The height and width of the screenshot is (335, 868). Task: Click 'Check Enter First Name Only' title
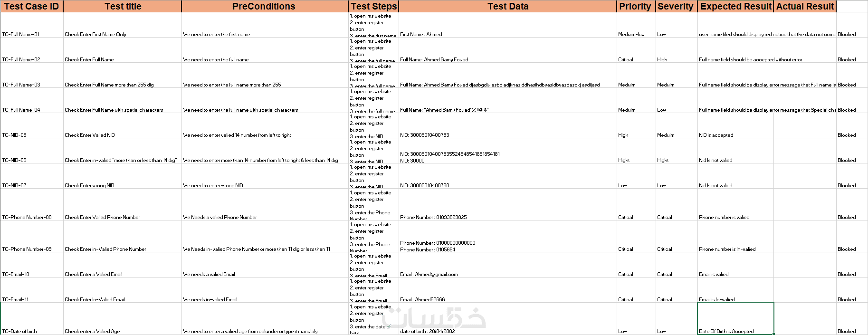(x=123, y=25)
